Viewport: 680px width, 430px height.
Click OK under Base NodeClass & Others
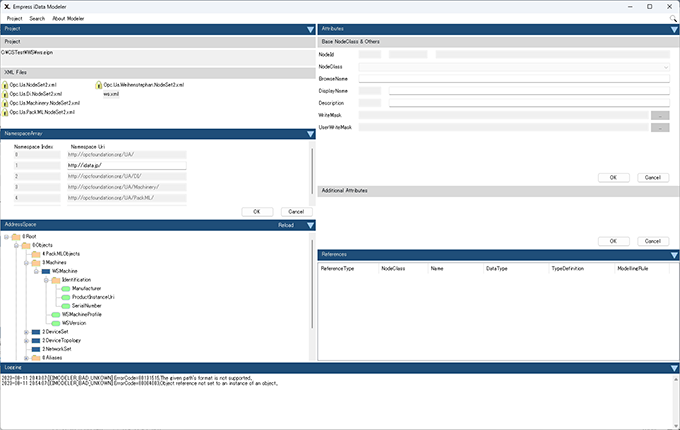point(613,177)
